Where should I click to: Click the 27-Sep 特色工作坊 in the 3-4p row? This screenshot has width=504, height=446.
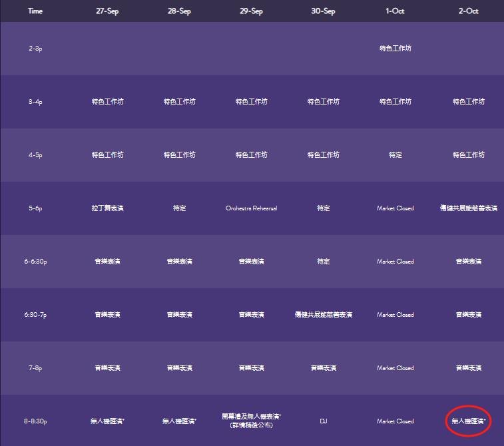[107, 102]
